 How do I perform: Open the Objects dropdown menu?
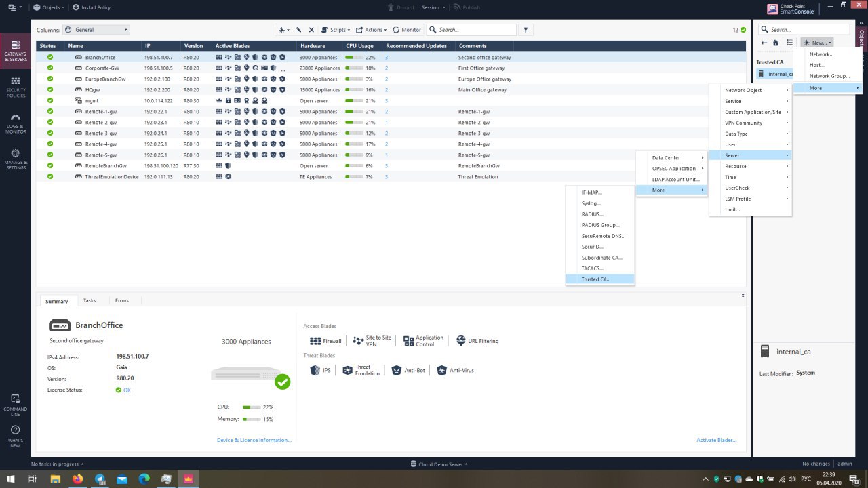click(x=49, y=7)
